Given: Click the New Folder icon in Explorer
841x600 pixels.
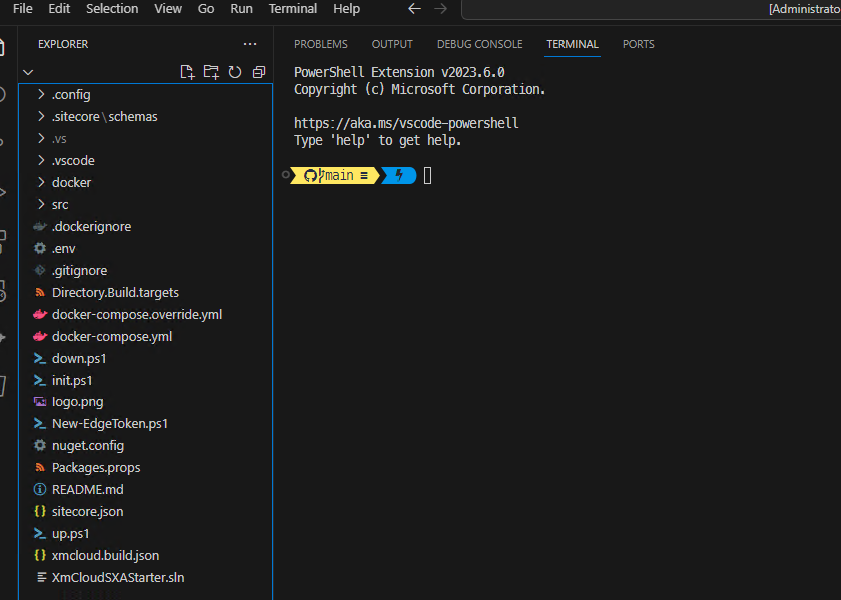Looking at the screenshot, I should tap(211, 72).
